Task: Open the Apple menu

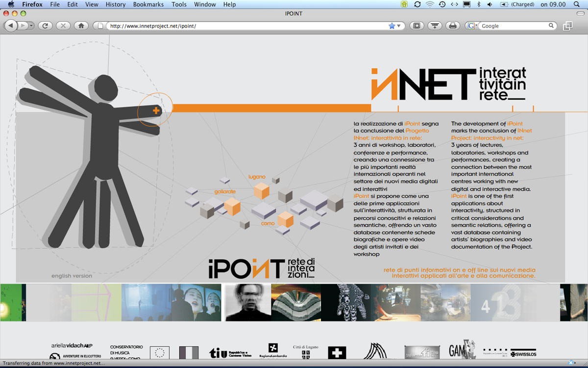Action: click(11, 4)
